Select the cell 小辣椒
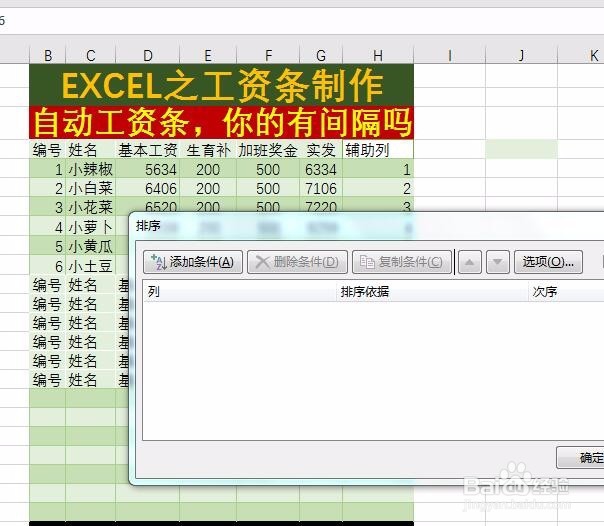The width and height of the screenshot is (604, 526). pos(91,169)
